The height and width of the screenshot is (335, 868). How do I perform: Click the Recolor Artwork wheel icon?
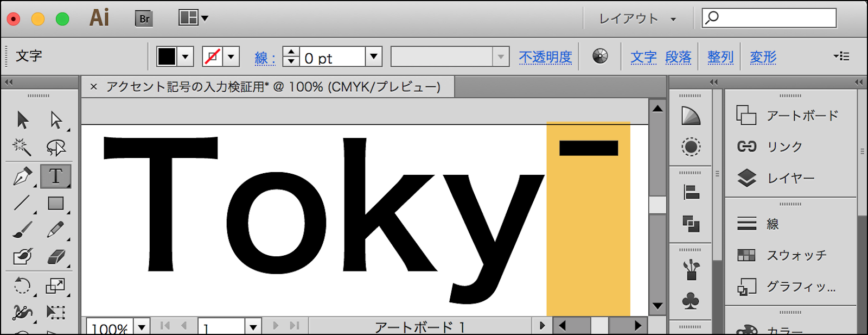[600, 56]
